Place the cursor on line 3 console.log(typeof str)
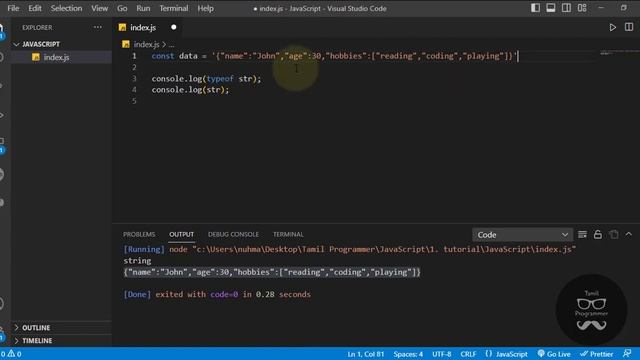Screen dimensions: 640x360 click(206, 78)
